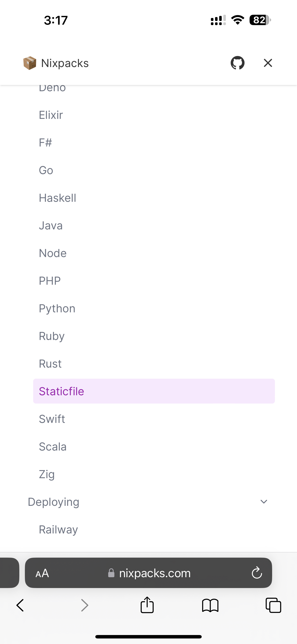
Task: Open the Safari share sheet
Action: pos(147,605)
